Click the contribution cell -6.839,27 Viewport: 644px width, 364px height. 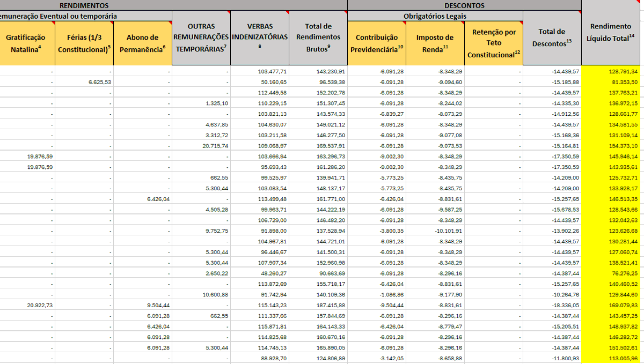click(377, 114)
